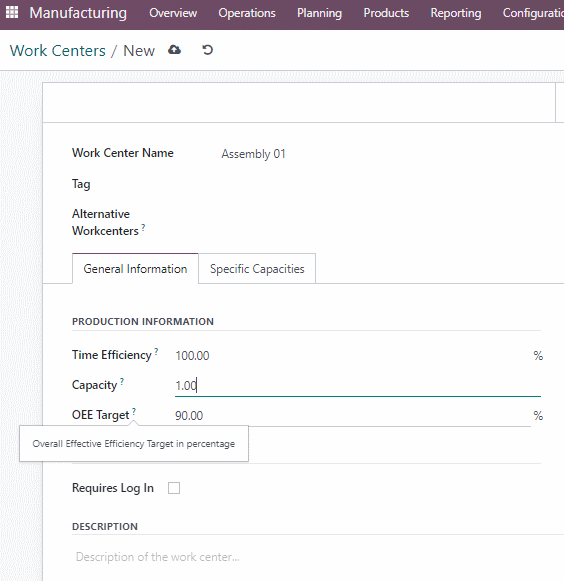Save record with cloud upload icon
The width and height of the screenshot is (564, 581).
tap(175, 50)
